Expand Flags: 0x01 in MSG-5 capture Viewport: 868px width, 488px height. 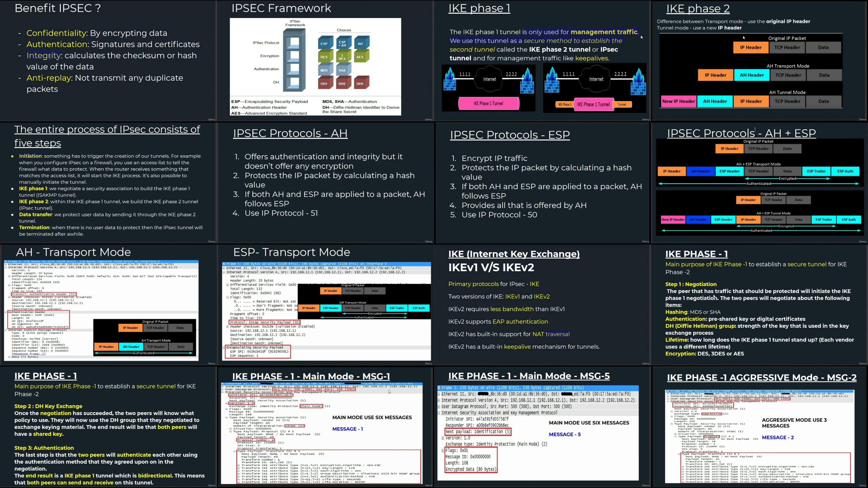tap(443, 451)
